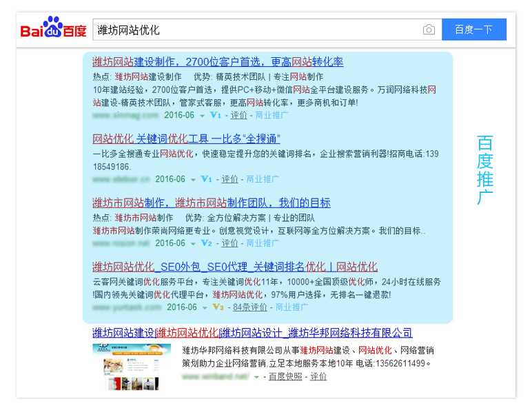Click blurred URL of 华邦网络 result
Viewport: 532px width, 410px height.
[x=216, y=377]
